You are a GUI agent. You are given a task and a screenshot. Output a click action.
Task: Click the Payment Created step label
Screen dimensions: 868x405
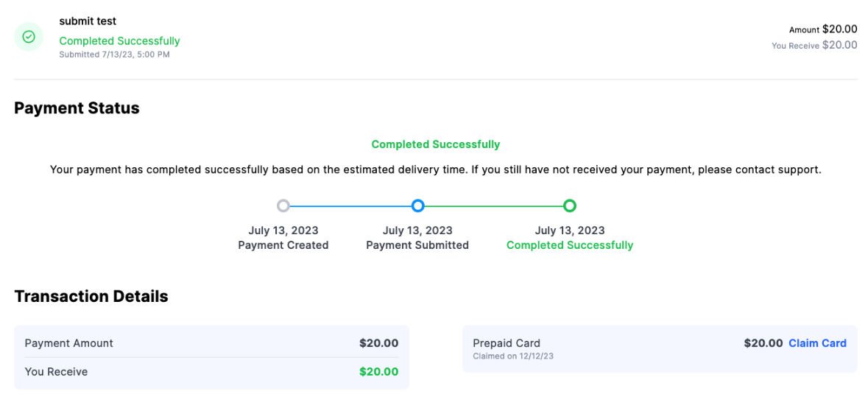point(283,245)
